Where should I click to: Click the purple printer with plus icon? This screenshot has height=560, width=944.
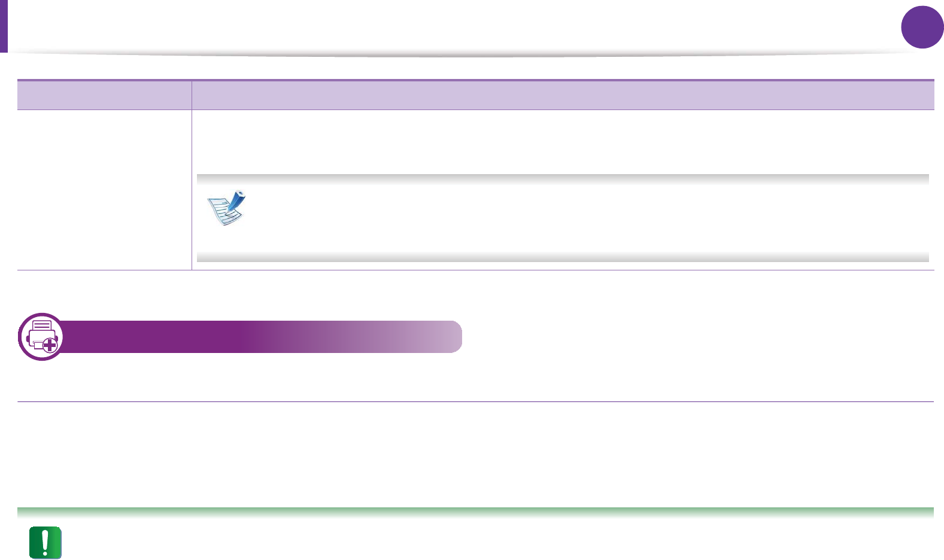click(x=41, y=337)
